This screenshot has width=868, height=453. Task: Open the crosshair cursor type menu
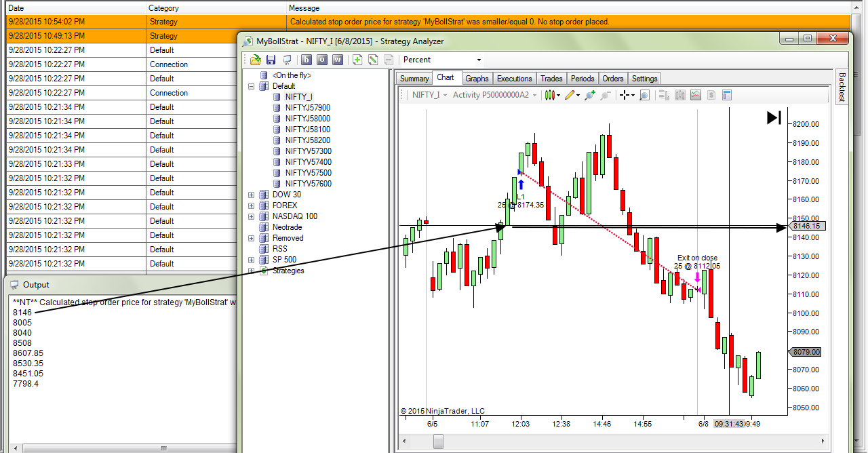click(627, 95)
